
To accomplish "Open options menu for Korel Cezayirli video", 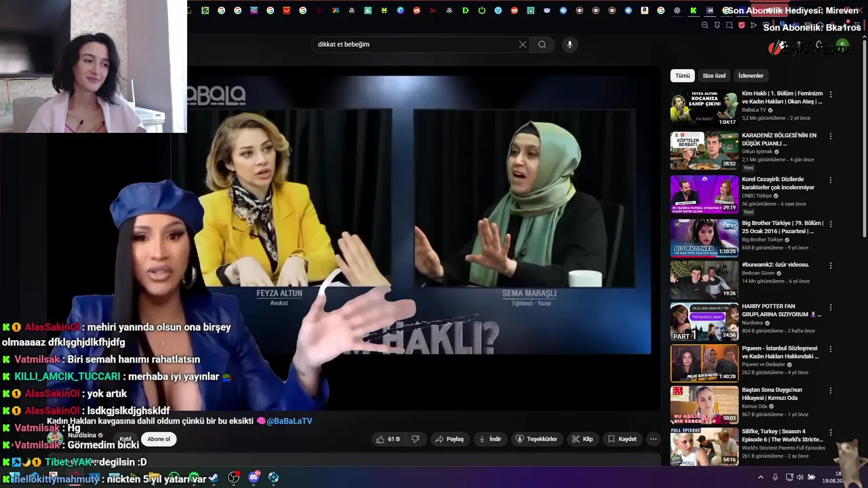I will pos(831,180).
